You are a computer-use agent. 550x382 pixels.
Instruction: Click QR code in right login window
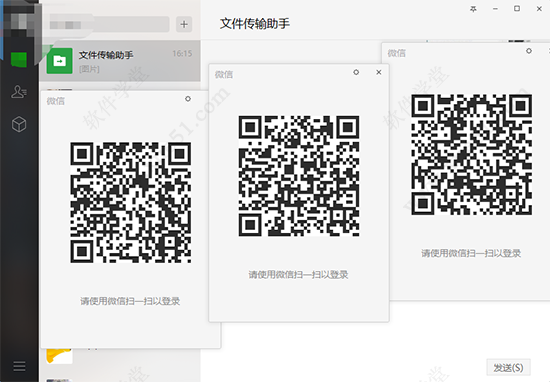(x=471, y=154)
